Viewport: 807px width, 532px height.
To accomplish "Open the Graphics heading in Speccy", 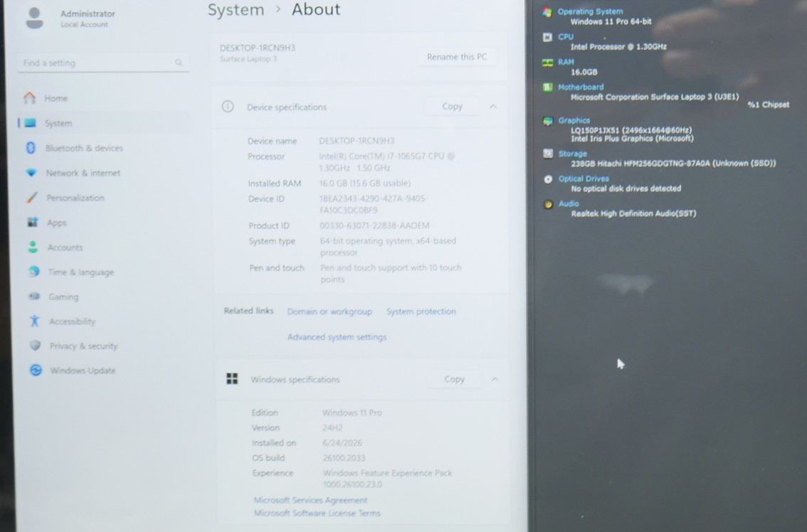I will 574,120.
